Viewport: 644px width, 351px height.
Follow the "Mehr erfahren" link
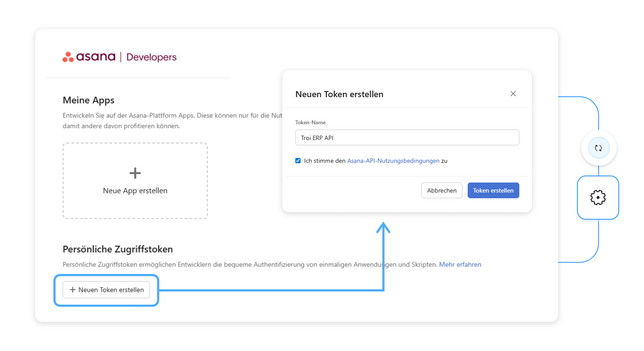tap(460, 265)
